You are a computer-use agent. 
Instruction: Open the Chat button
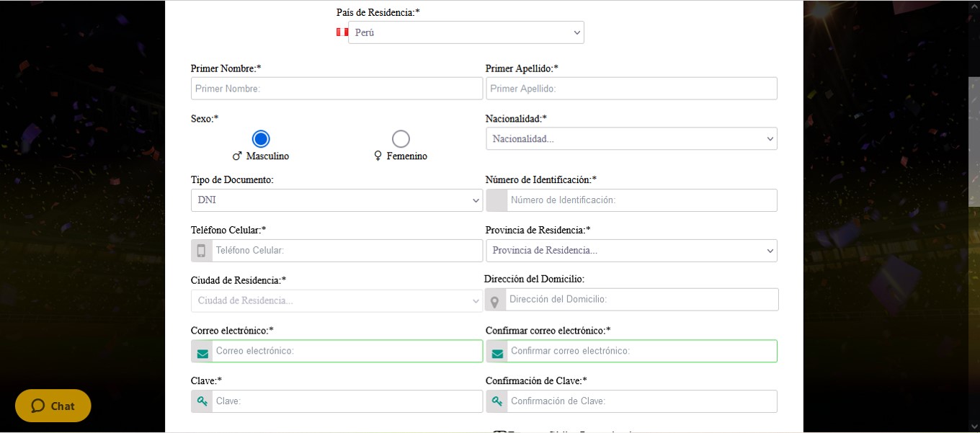[53, 406]
